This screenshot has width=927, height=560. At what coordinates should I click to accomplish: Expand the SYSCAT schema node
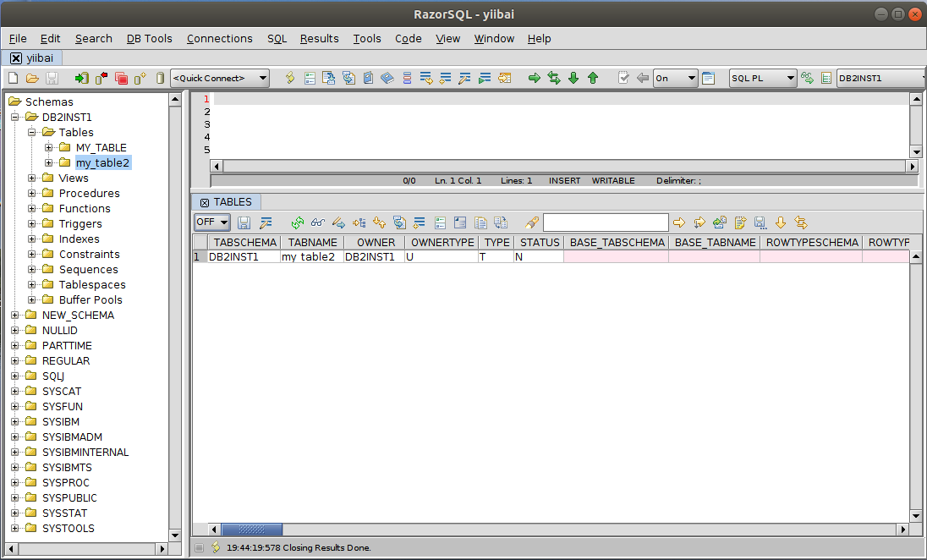click(x=15, y=392)
